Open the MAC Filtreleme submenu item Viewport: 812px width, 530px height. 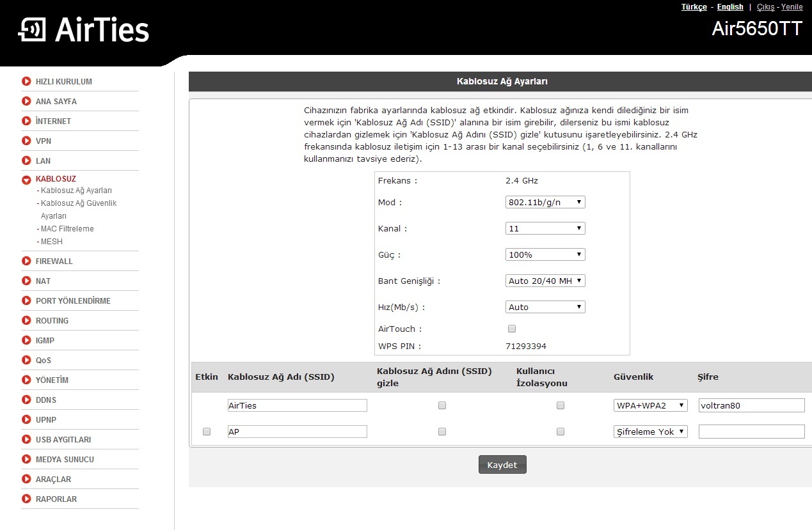click(x=67, y=229)
